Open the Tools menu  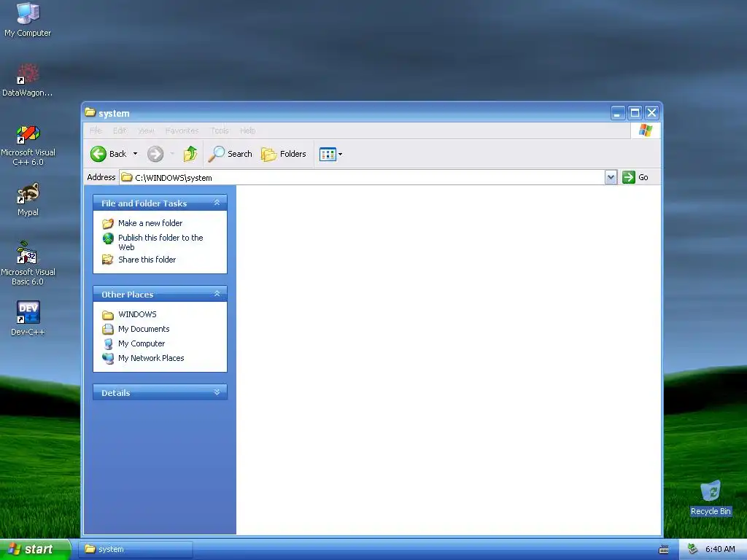point(220,131)
